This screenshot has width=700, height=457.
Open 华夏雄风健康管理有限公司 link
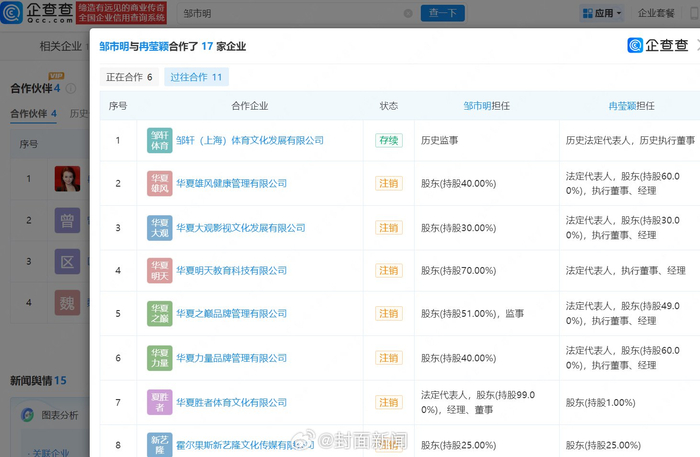pyautogui.click(x=231, y=183)
